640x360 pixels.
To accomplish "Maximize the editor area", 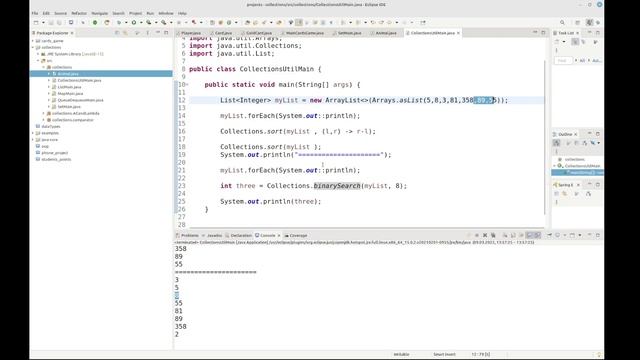I will click(x=543, y=33).
